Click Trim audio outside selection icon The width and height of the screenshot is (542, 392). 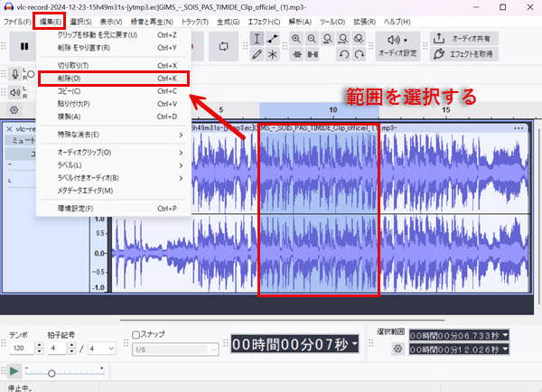pos(297,54)
